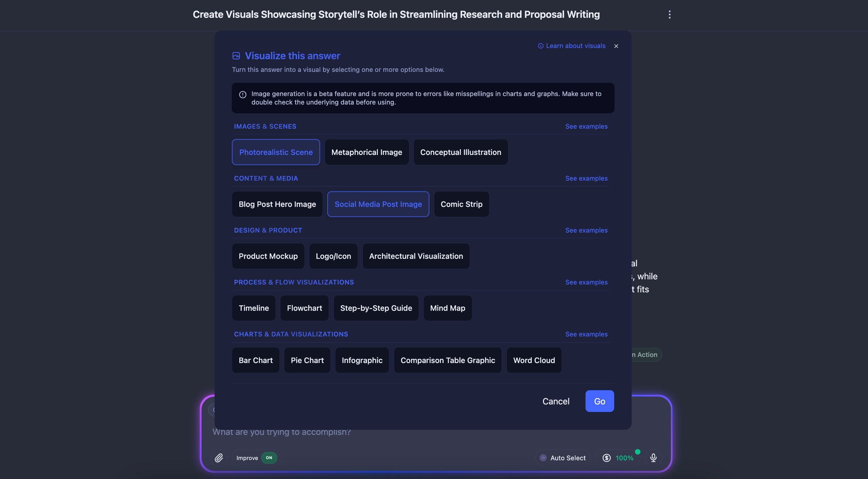Select the Flowchart visual option
Image resolution: width=868 pixels, height=479 pixels.
304,308
